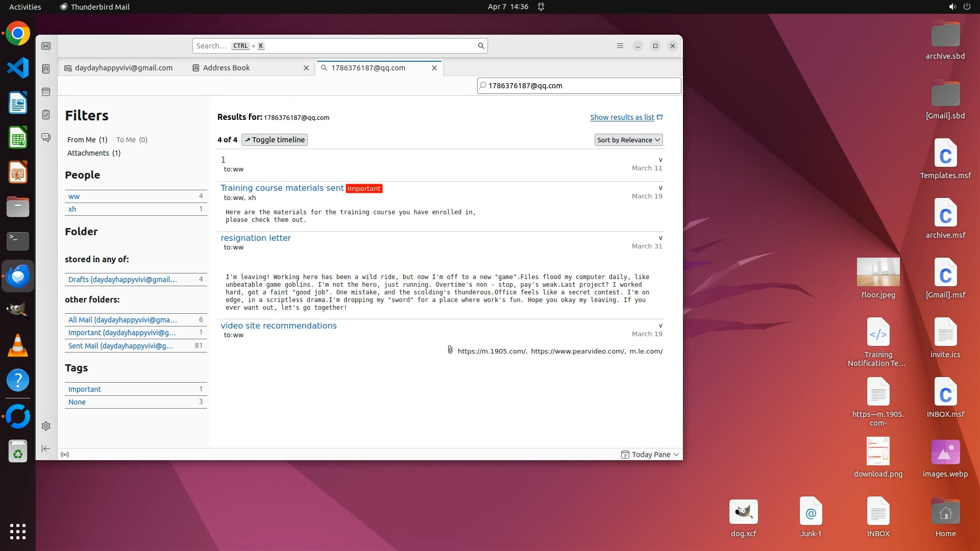The width and height of the screenshot is (980, 551).
Task: Open the Thunderbird hamburger app menu
Action: (620, 46)
